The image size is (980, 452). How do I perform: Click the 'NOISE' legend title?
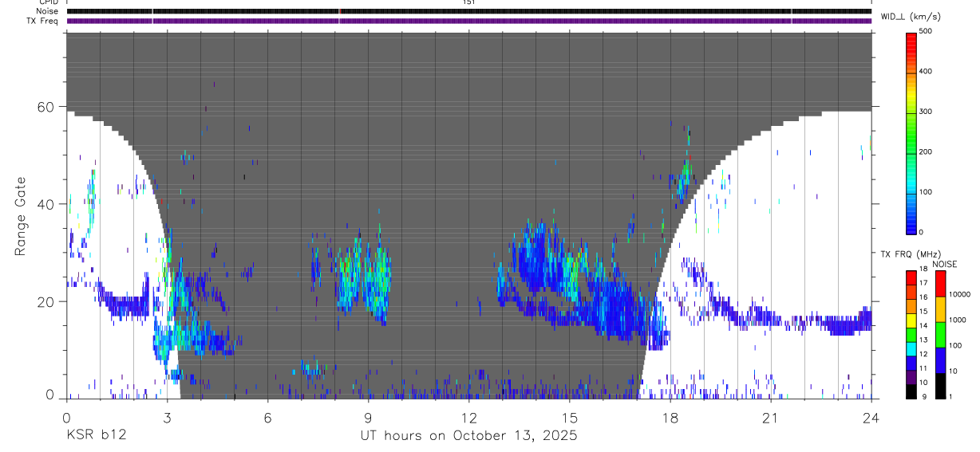[944, 264]
